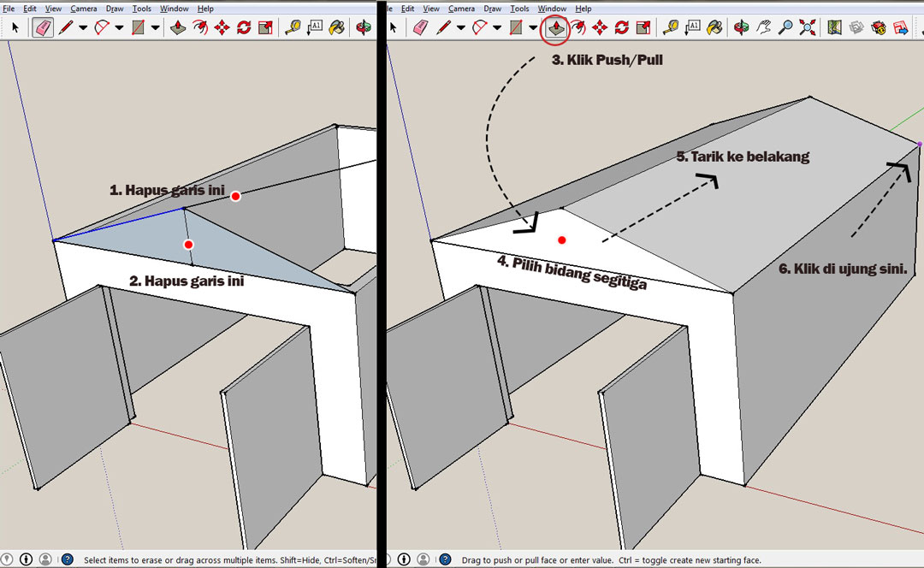Expand the arc tools dropdown in right window
Image resolution: width=924 pixels, height=568 pixels.
pyautogui.click(x=497, y=27)
